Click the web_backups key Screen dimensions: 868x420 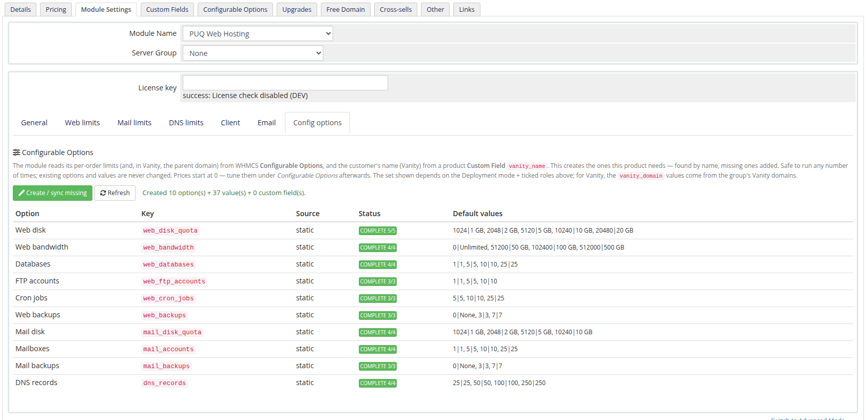[164, 316]
